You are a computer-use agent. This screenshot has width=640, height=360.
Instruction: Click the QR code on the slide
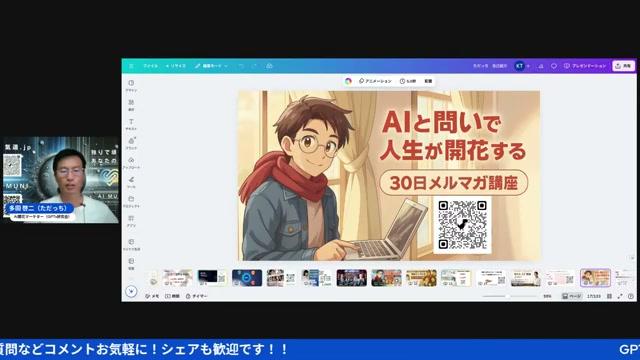point(462,225)
